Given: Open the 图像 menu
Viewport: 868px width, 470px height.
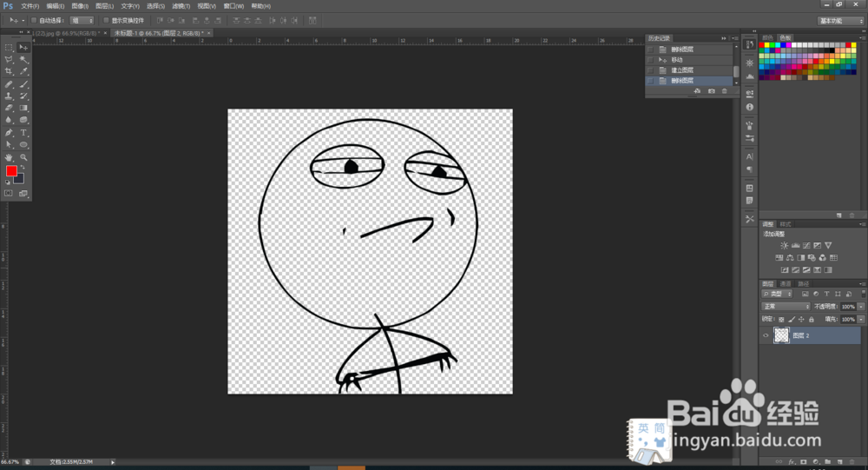Looking at the screenshot, I should coord(80,6).
